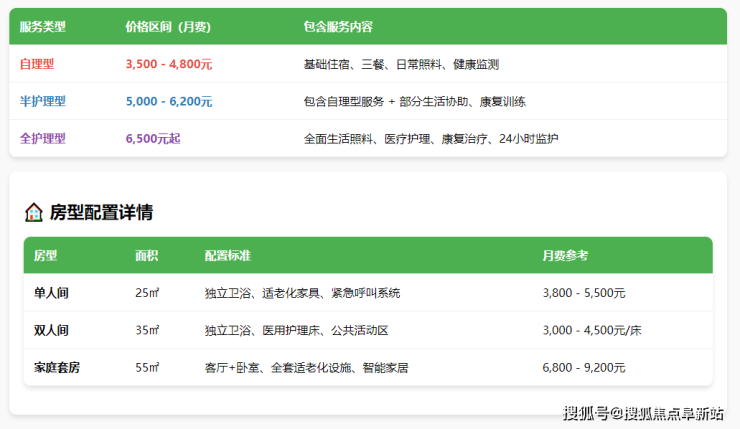Click the 搜狐号@搜狐焦点阜新站 watermark

point(643,413)
